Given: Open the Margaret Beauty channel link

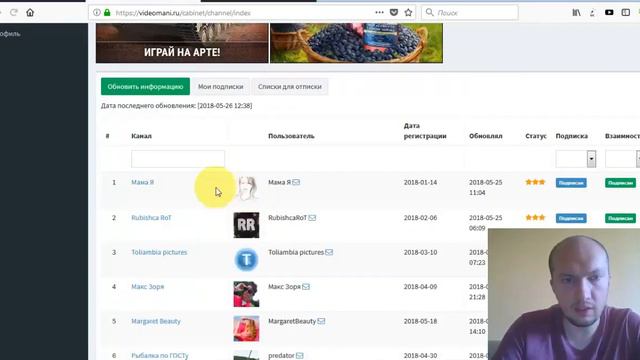Looking at the screenshot, I should pyautogui.click(x=156, y=321).
